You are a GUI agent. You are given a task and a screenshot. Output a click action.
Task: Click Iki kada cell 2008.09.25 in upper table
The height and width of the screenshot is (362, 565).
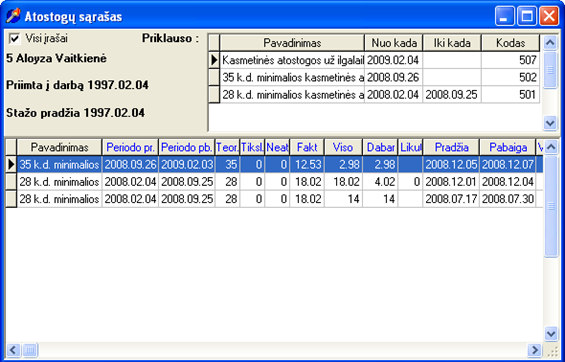coord(452,94)
